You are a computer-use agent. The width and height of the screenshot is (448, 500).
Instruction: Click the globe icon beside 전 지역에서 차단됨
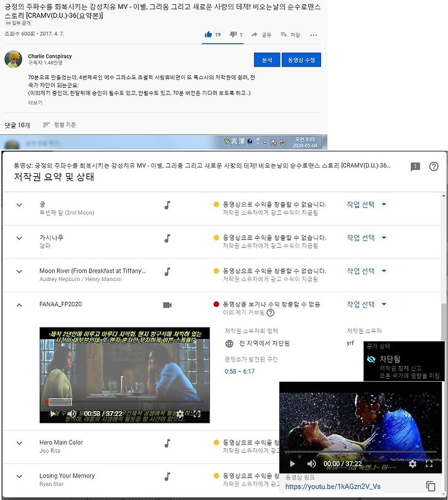(x=230, y=344)
